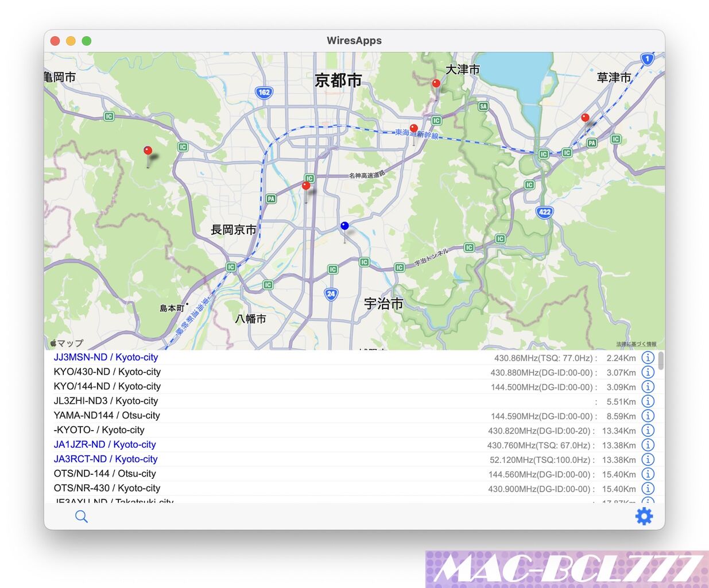Close the WiresApps window
Viewport: 709px width, 588px height.
55,41
